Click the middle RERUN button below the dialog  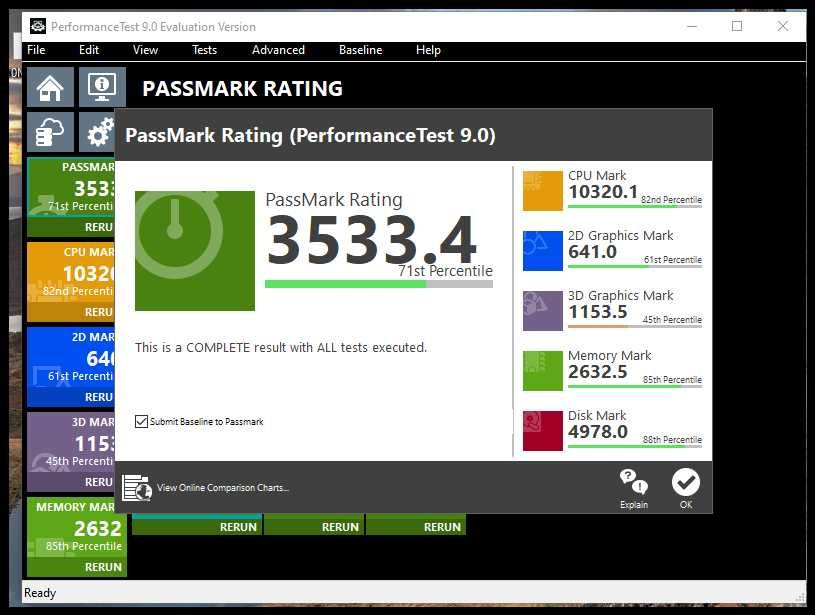314,527
